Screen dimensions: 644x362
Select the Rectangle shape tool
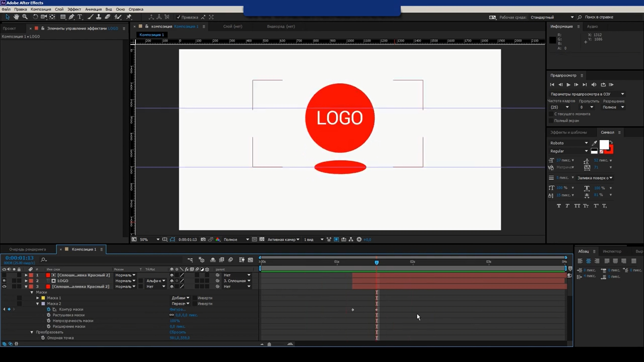pyautogui.click(x=63, y=17)
